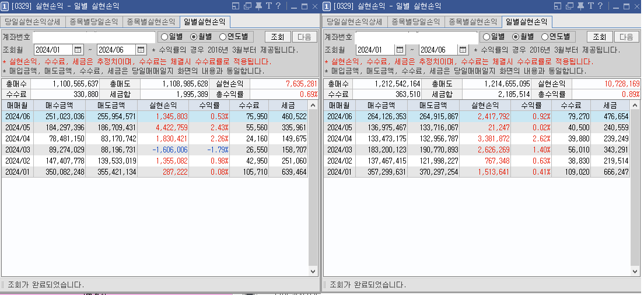
Task: Pin the right window with the pushpin icon
Action: (581, 6)
